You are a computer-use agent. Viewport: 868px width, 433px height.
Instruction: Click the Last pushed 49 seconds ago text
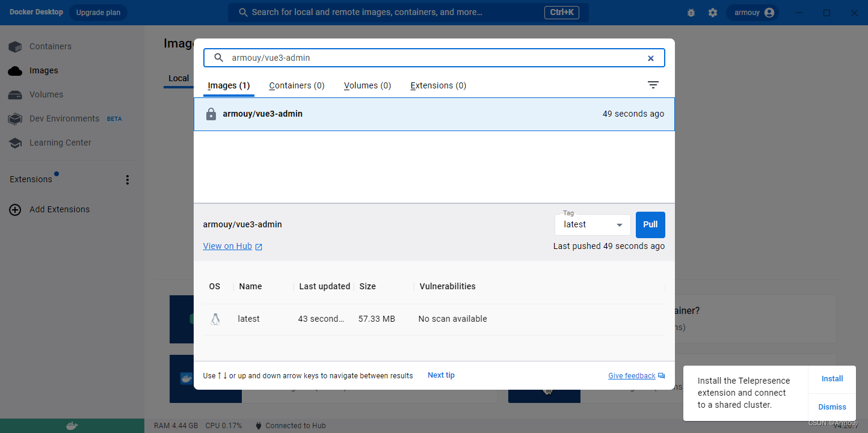click(x=609, y=246)
